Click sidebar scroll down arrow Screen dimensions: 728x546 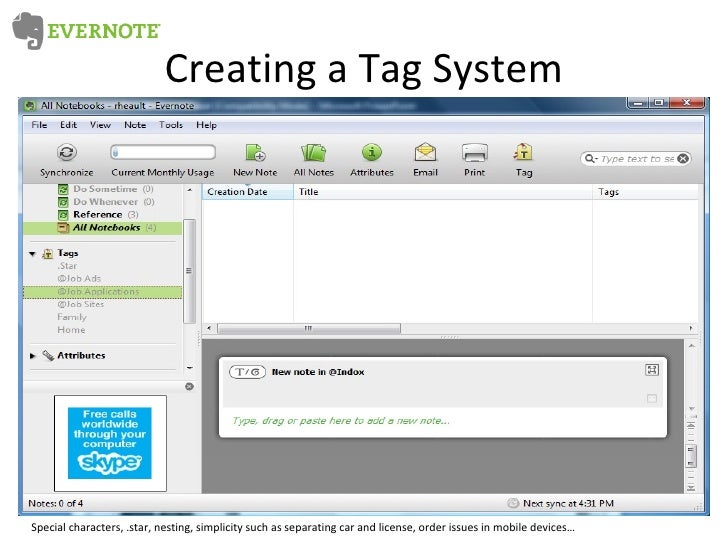[x=189, y=368]
